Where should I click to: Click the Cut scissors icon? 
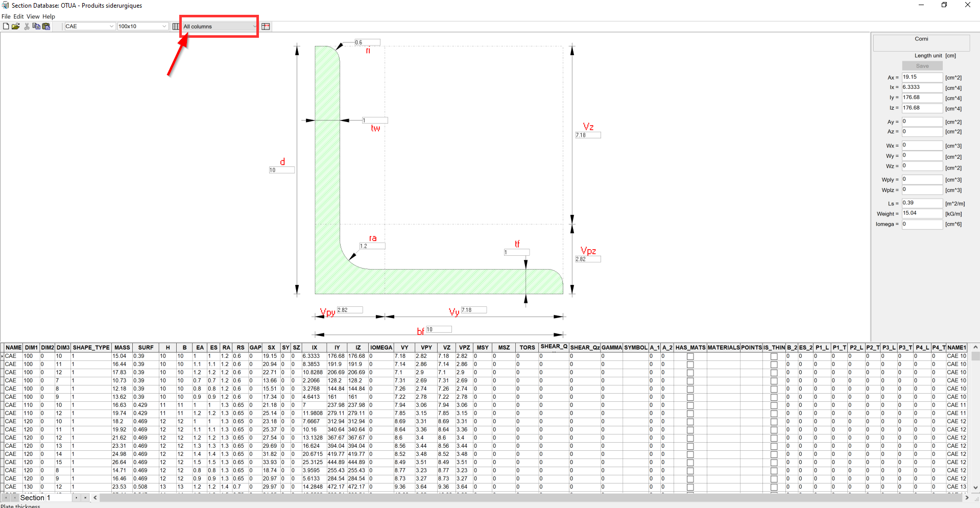[x=27, y=26]
